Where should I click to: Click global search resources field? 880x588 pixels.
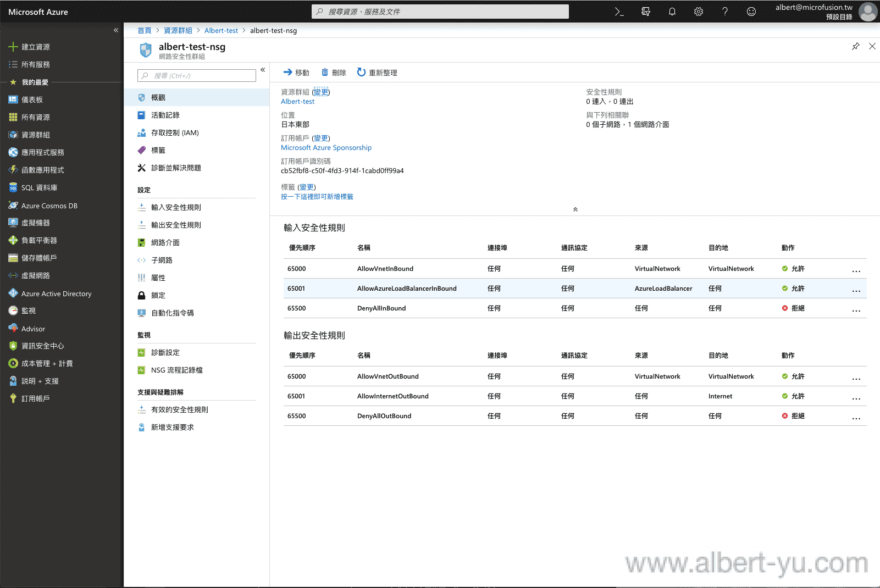440,12
